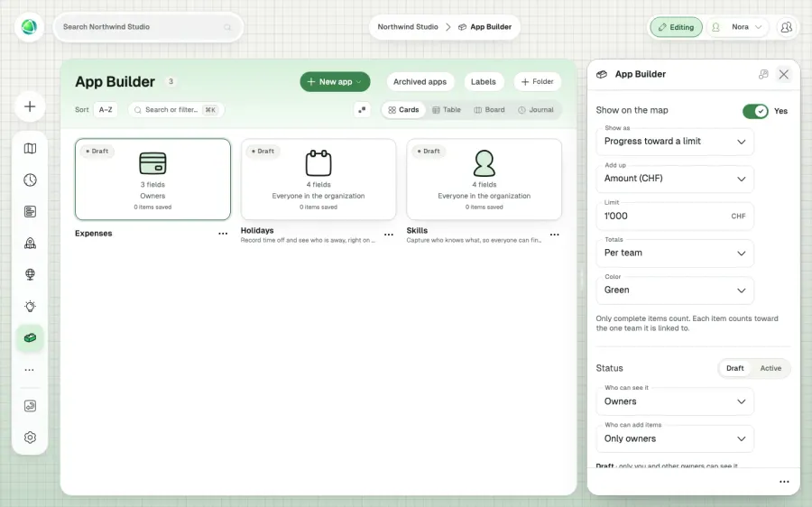The image size is (812, 507).
Task: Open the Color Green dropdown
Action: [x=675, y=290]
